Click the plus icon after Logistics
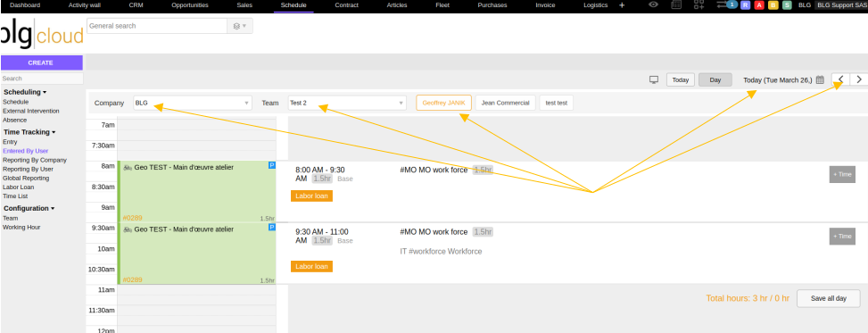The image size is (868, 333). tap(621, 5)
